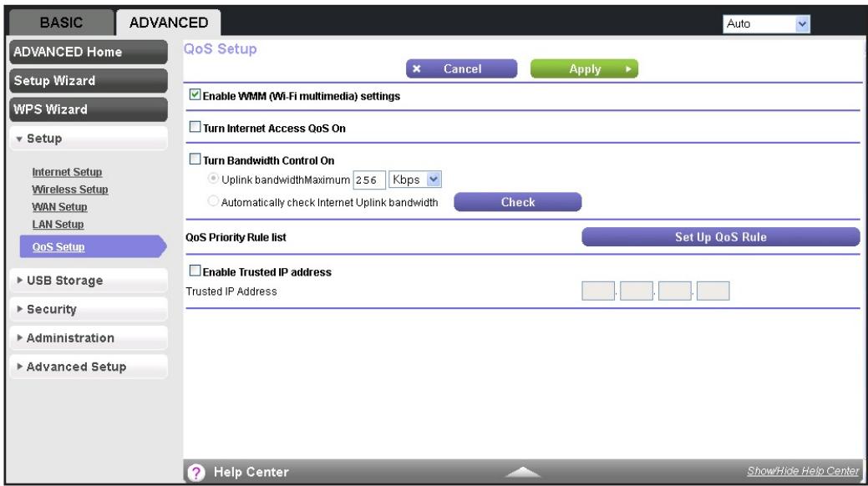The image size is (868, 486).
Task: Click Set Up QoS Rule button
Action: pos(721,237)
